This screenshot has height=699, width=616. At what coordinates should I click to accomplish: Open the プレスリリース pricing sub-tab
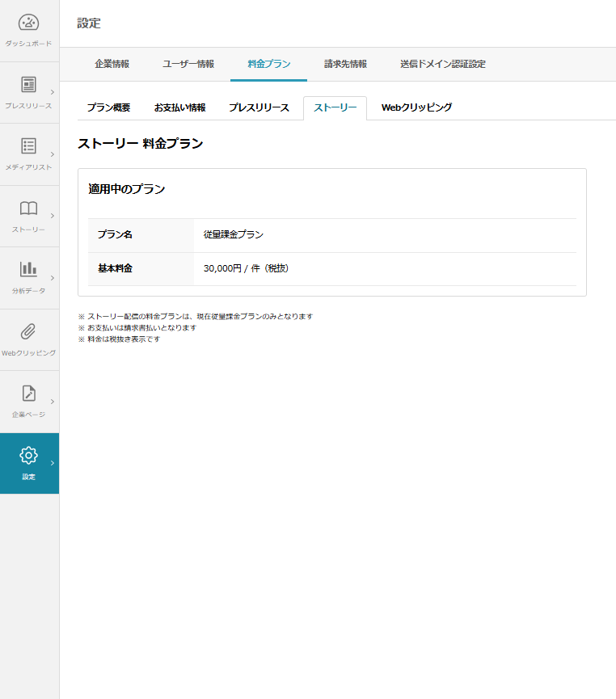click(258, 107)
